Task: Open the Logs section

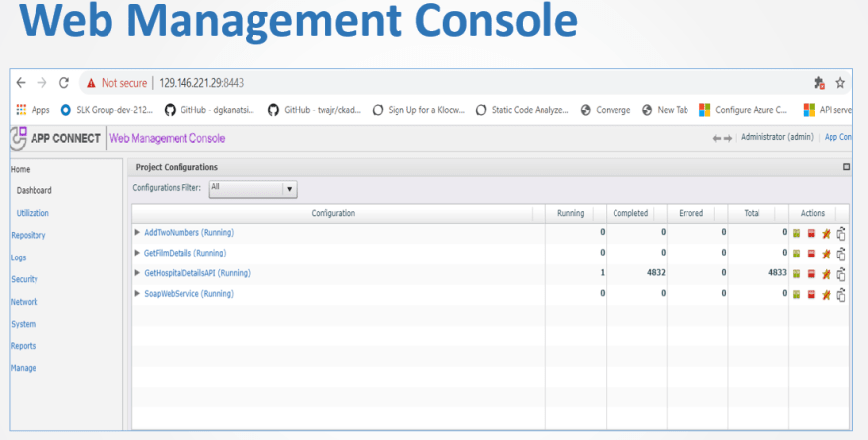Action: pyautogui.click(x=19, y=257)
